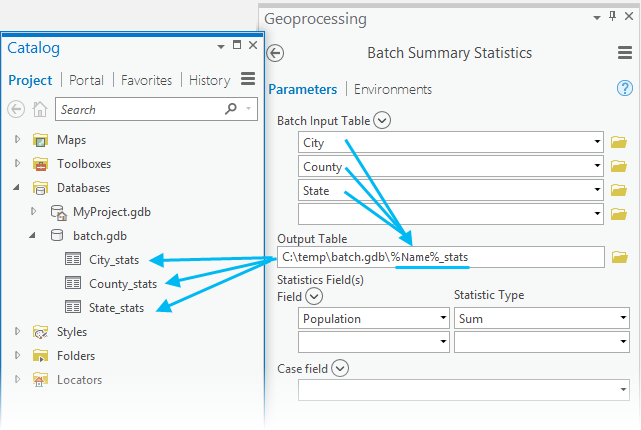Browse folder for the State input table
This screenshot has height=430, width=641.
coord(619,190)
